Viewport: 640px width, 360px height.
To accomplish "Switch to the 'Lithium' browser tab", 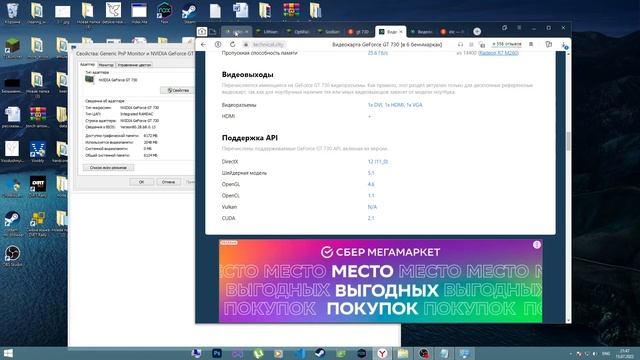I will click(267, 31).
